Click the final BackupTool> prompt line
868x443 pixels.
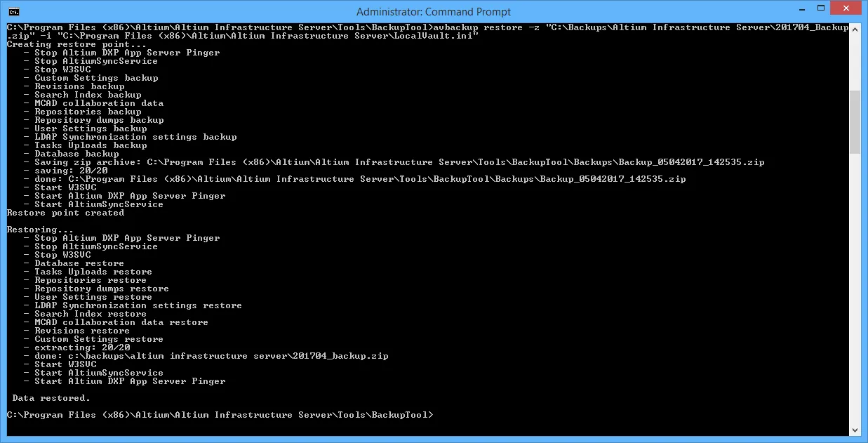(x=220, y=415)
